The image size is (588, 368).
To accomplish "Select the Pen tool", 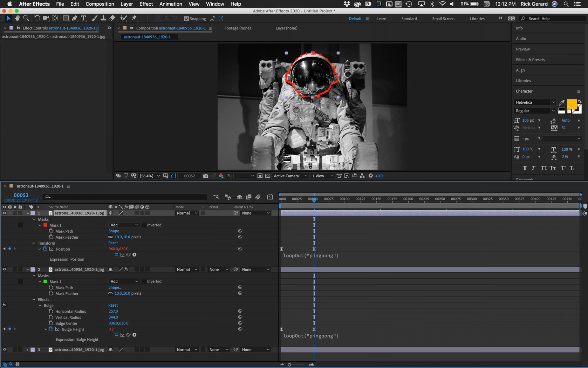I will click(x=75, y=18).
